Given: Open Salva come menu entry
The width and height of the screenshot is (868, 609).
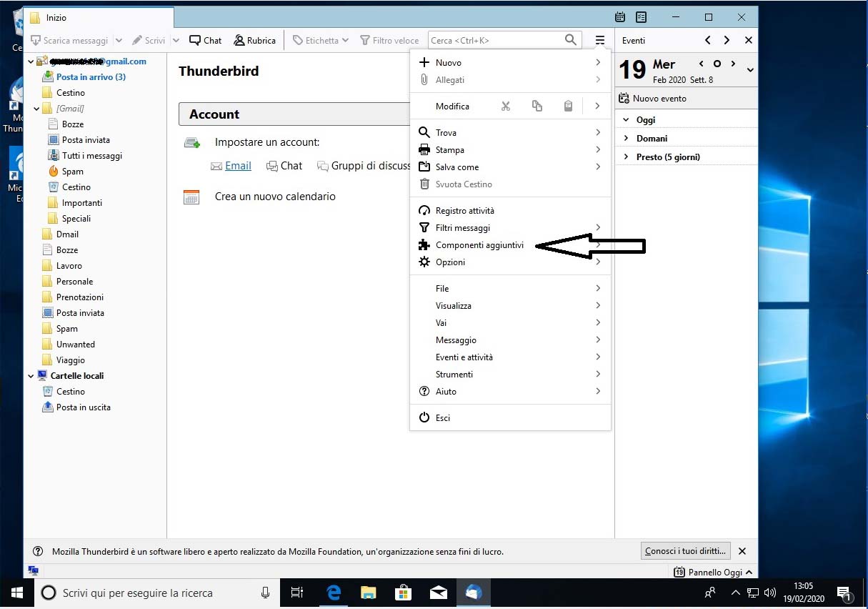Looking at the screenshot, I should click(x=510, y=167).
